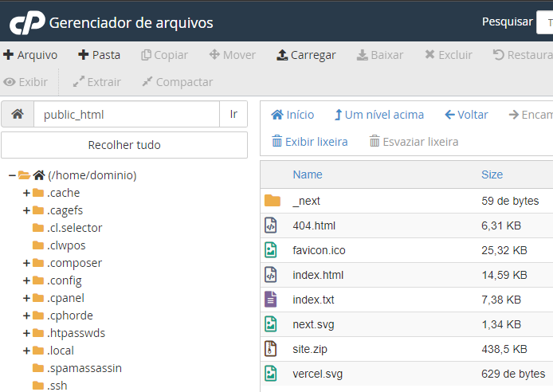The height and width of the screenshot is (392, 553).
Task: Click the site.zip archive icon
Action: pos(271,349)
